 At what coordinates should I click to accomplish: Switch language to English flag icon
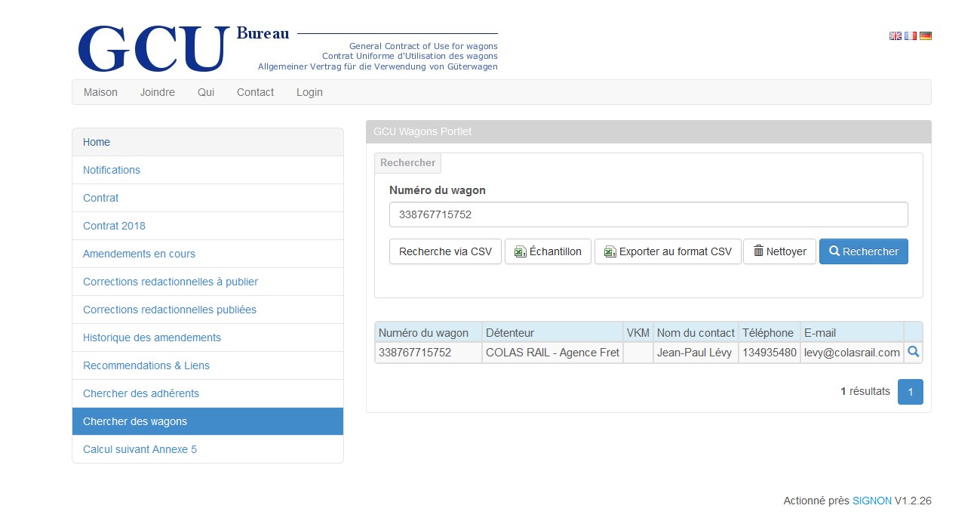896,35
